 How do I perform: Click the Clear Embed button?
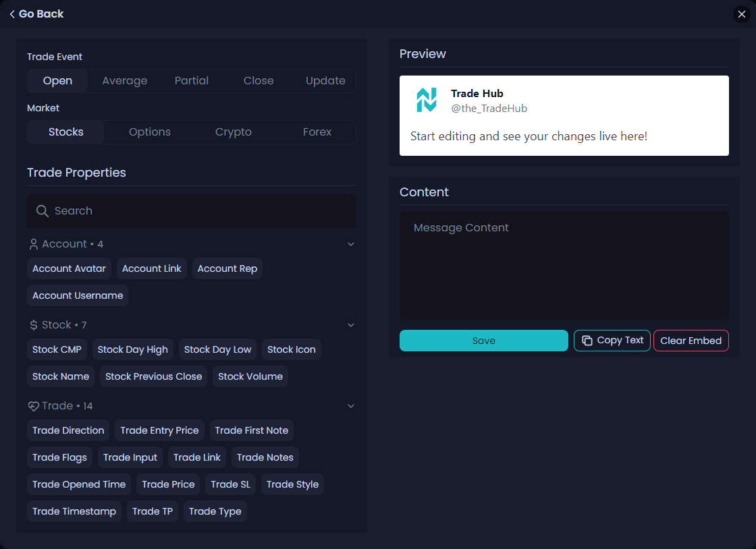(x=691, y=341)
